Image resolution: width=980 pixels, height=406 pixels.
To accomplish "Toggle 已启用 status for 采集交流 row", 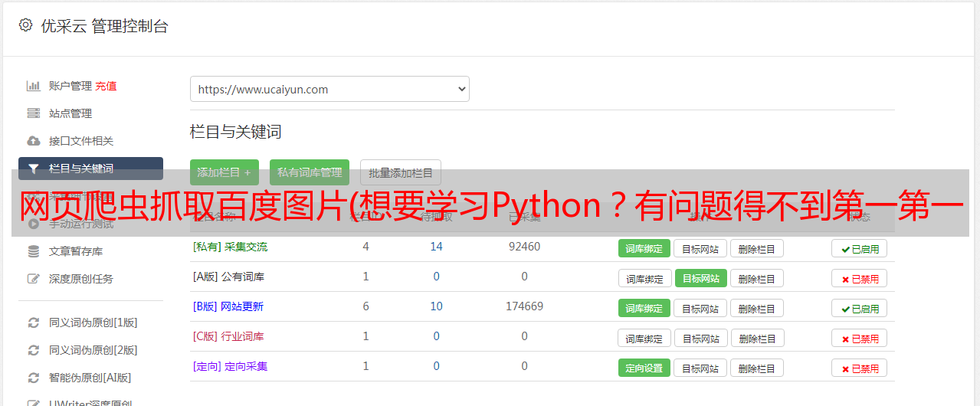I will coord(859,248).
